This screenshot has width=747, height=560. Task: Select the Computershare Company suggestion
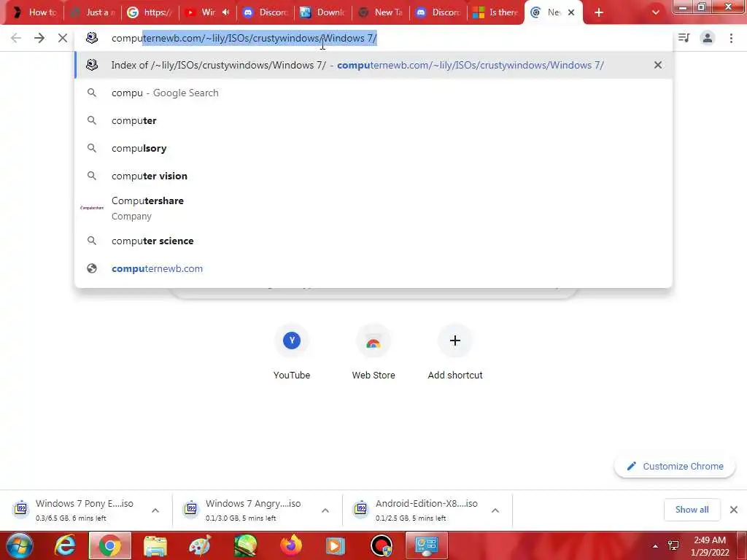pos(373,208)
